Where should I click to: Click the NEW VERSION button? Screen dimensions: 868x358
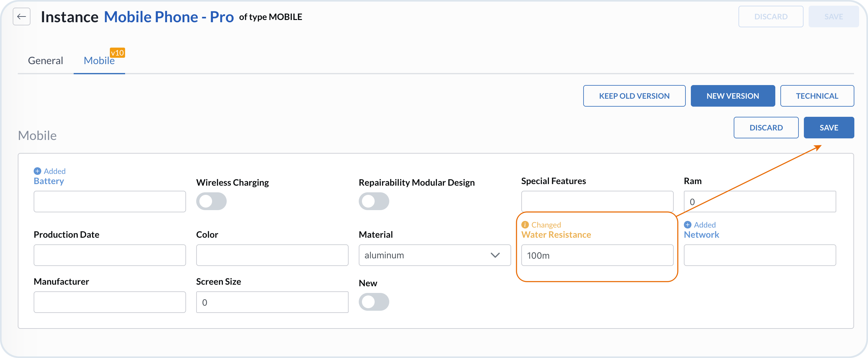pyautogui.click(x=733, y=96)
